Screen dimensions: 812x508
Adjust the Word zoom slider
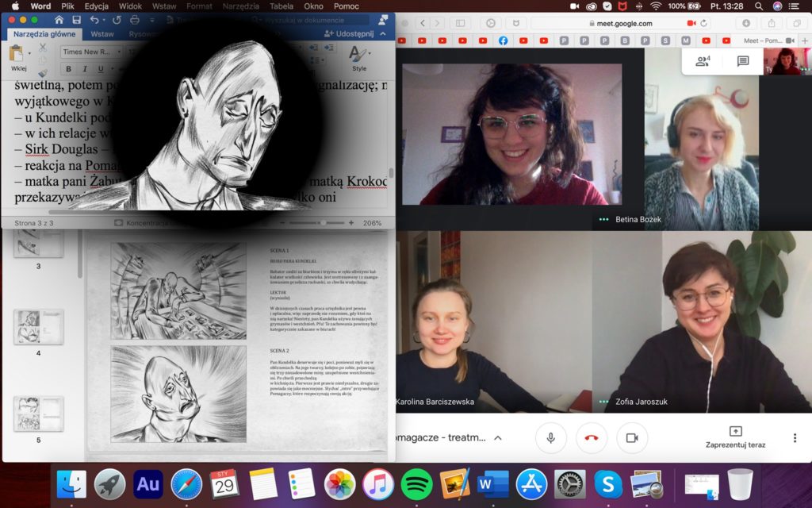322,223
